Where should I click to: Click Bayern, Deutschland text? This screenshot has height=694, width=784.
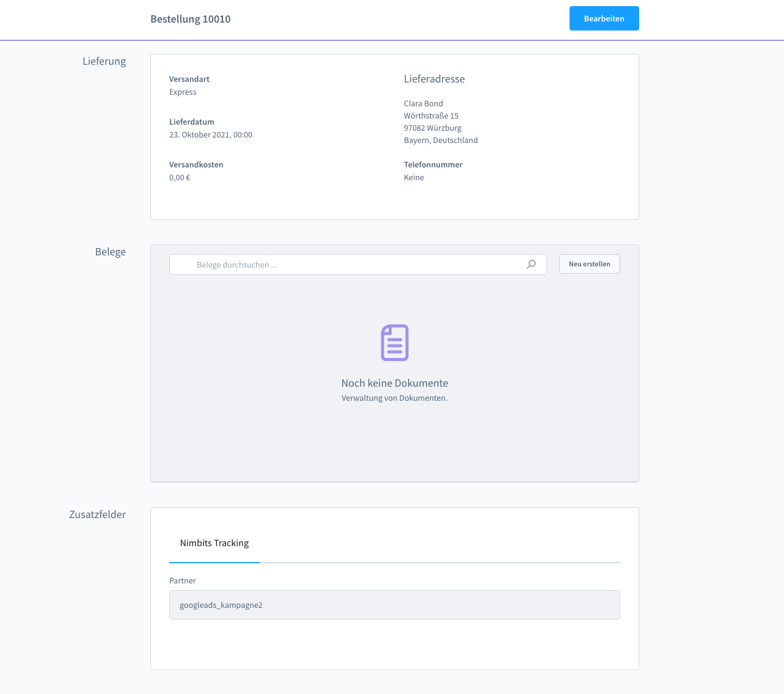click(x=441, y=140)
